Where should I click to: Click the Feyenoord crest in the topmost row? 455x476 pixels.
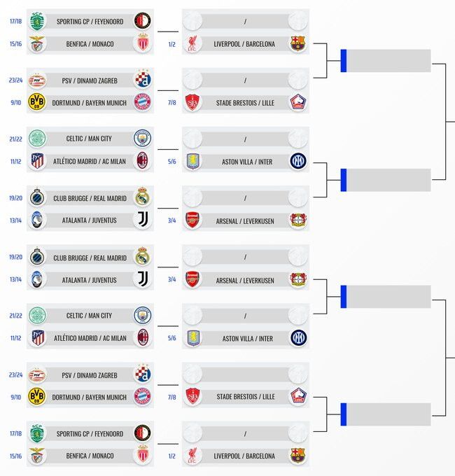click(x=142, y=21)
